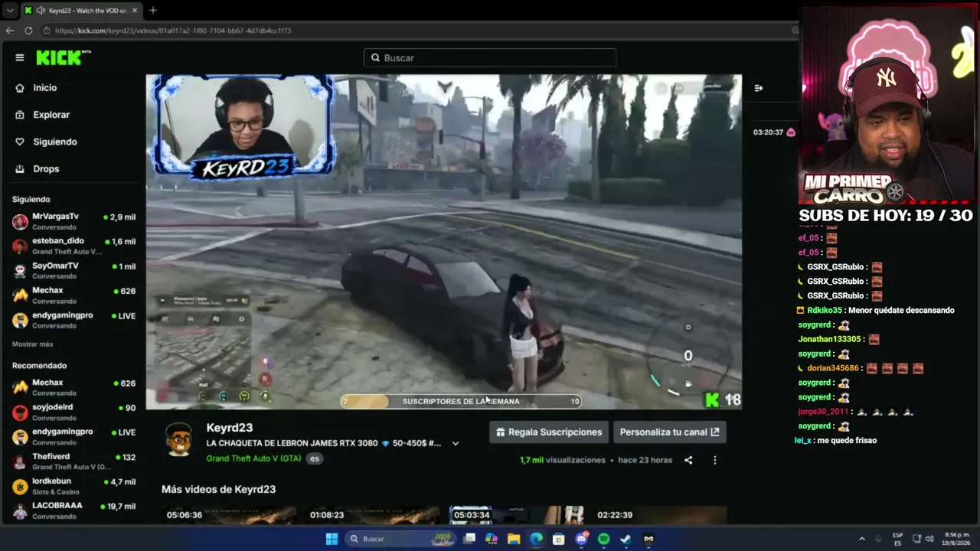Collapse the chat panel with arrow icon
The image size is (980, 551).
(758, 88)
